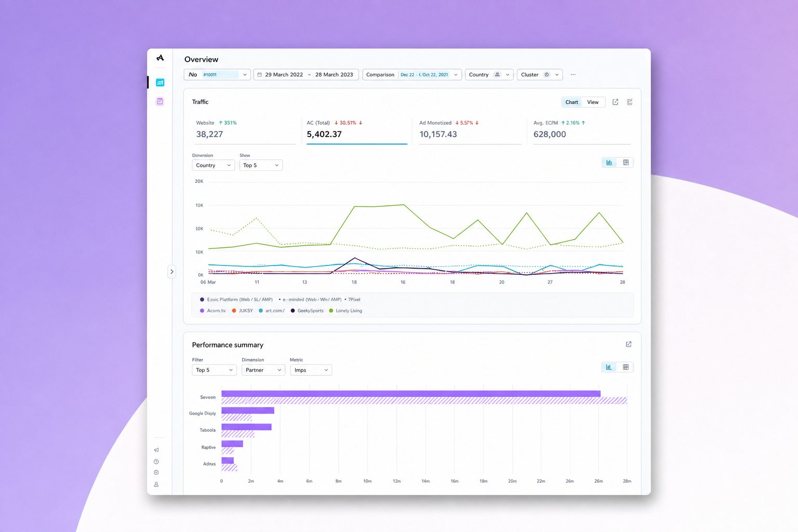Click the app logo at top left
This screenshot has height=532, width=798.
(160, 58)
